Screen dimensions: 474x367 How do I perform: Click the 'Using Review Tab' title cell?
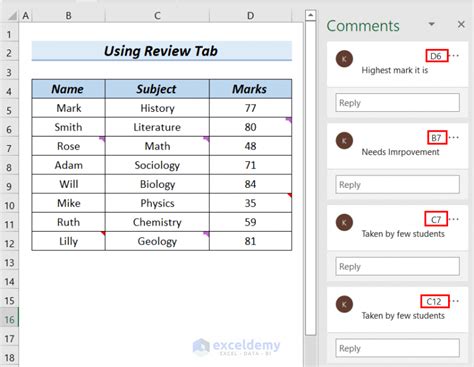click(x=162, y=51)
